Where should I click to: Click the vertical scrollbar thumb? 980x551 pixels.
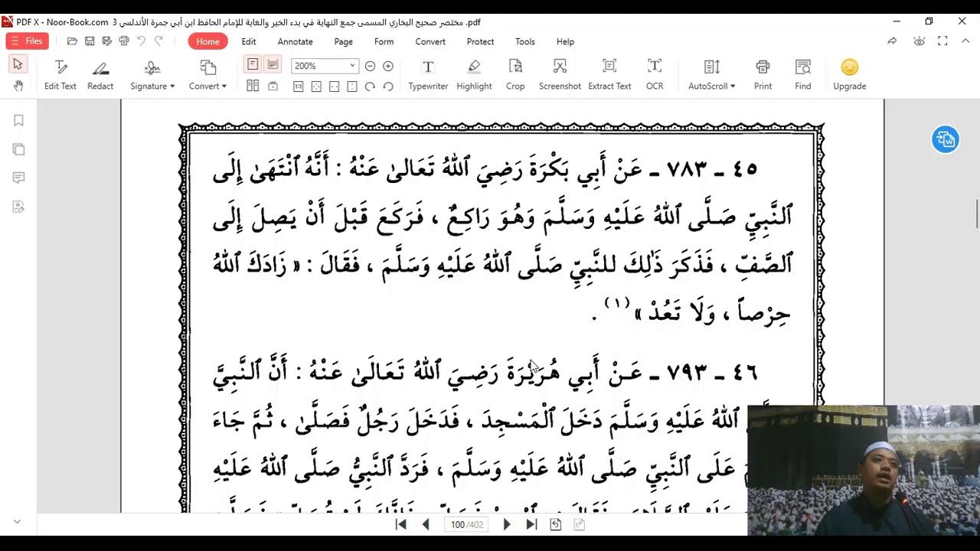pos(976,214)
